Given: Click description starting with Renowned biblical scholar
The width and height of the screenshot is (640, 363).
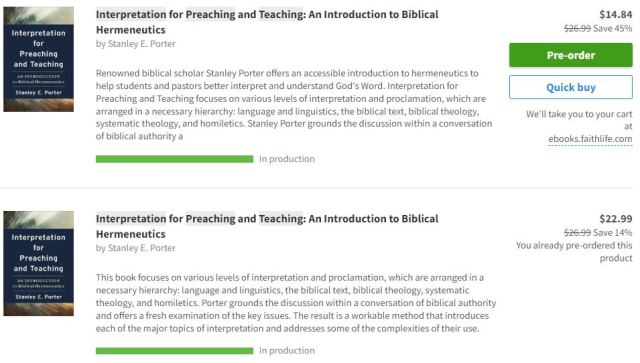Looking at the screenshot, I should pos(294,105).
